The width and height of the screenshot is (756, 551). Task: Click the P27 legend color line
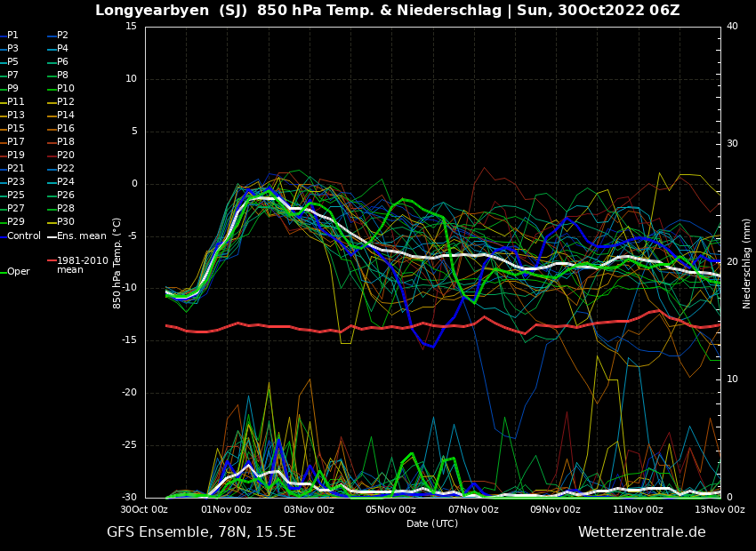(x=4, y=209)
